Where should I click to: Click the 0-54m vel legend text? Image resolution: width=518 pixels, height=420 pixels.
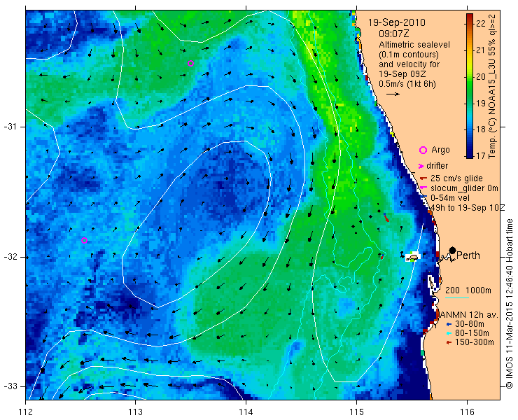coord(450,198)
